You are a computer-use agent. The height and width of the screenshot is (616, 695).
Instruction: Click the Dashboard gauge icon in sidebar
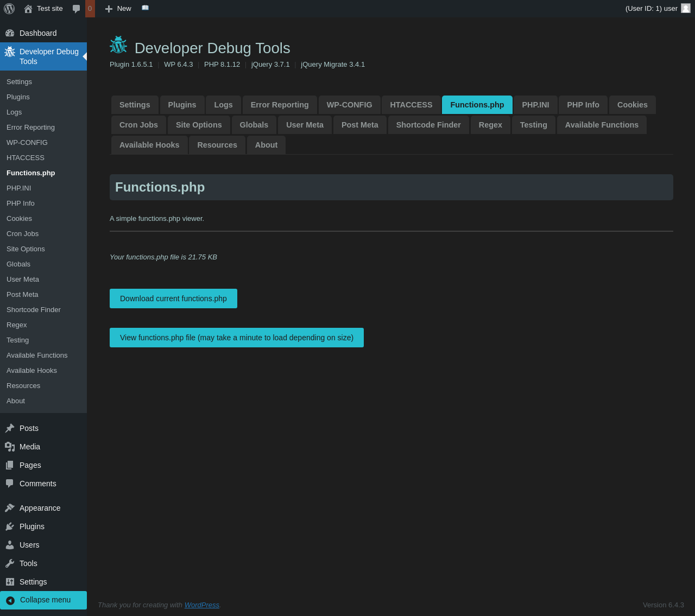pos(10,33)
